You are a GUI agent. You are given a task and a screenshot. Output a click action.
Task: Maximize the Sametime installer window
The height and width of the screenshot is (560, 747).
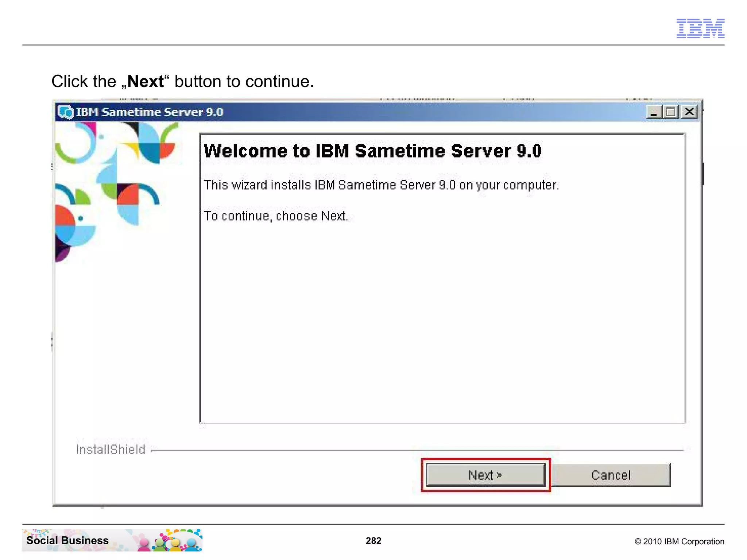point(671,112)
